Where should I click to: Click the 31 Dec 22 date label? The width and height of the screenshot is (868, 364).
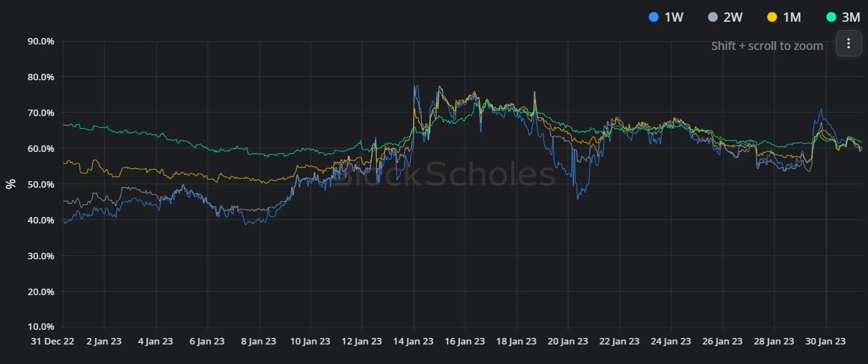pyautogui.click(x=53, y=341)
